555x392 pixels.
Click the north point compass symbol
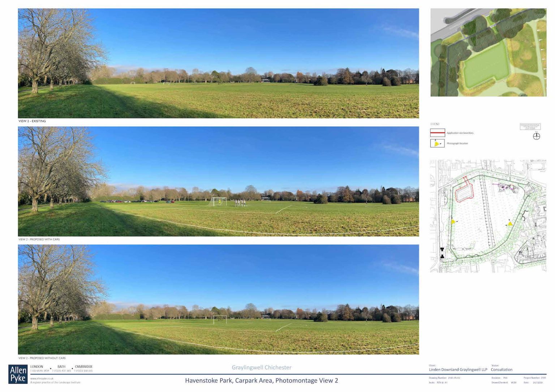(x=536, y=137)
